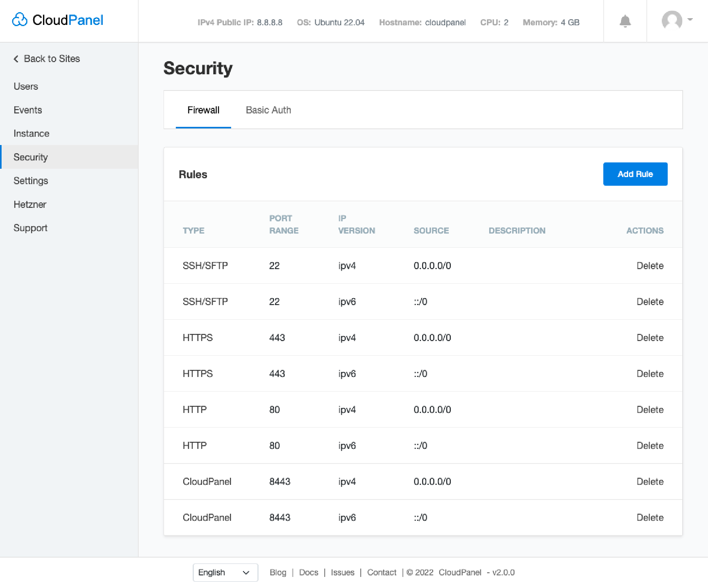Open the notifications bell
Viewport: 708px width, 588px height.
[x=625, y=21]
